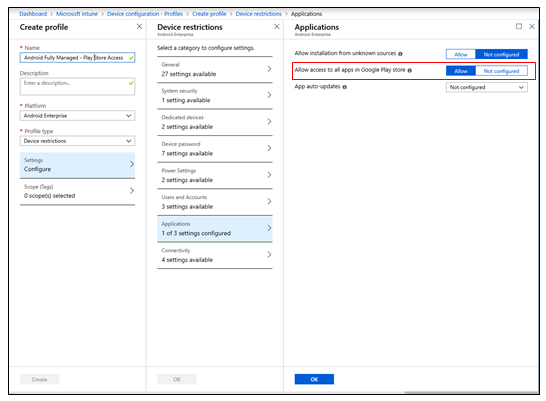This screenshot has height=401, width=546.
Task: Go to Microsoft Intune breadcrumb
Action: [77, 14]
